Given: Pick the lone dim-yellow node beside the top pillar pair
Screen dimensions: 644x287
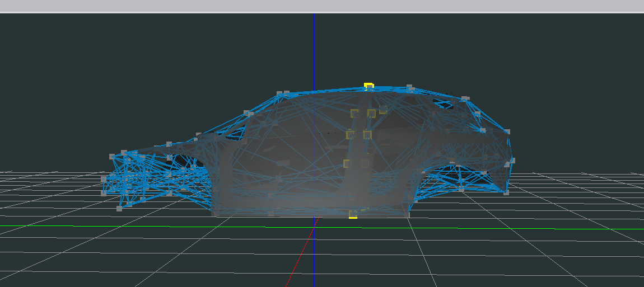Looking at the screenshot, I should (x=383, y=110).
